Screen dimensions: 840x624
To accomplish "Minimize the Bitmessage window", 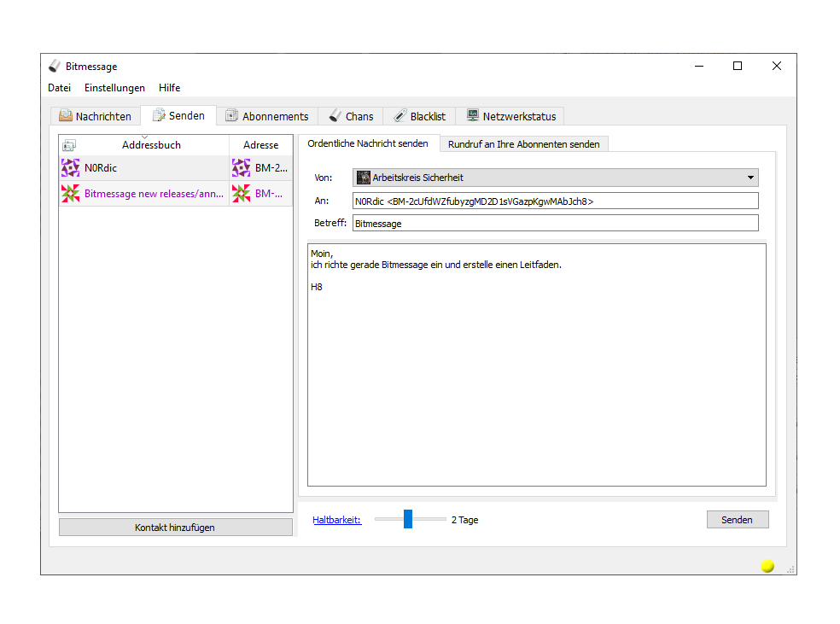I will tap(698, 66).
